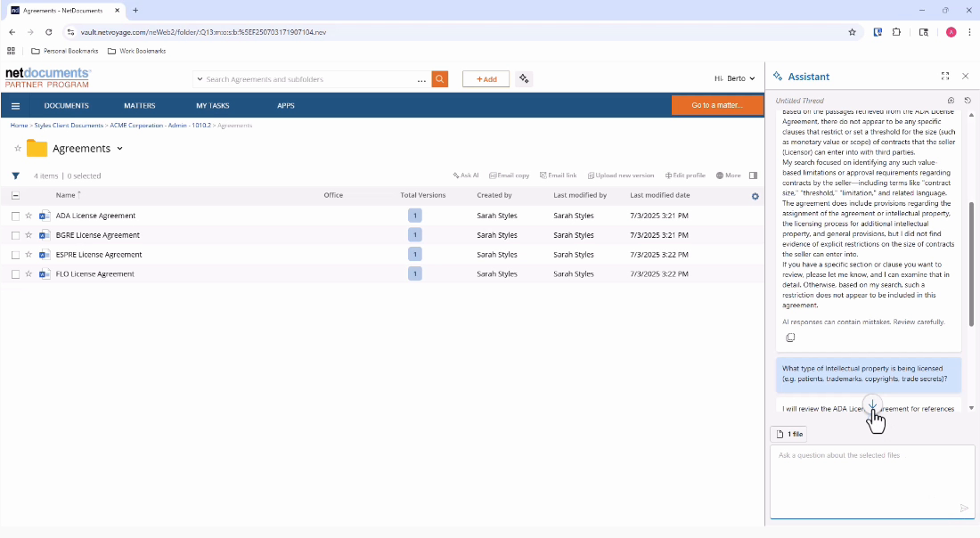Check the FLO License Agreement checkbox

pyautogui.click(x=16, y=274)
